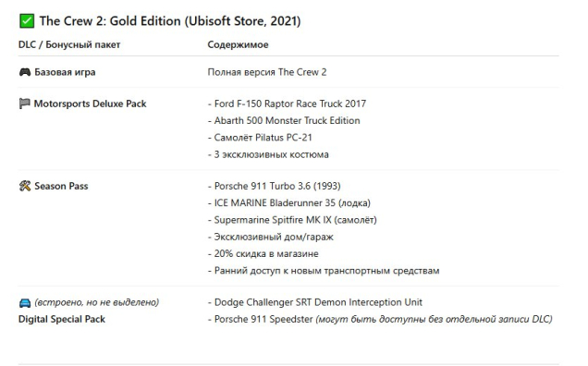Click the hammer and wrench icon by Season Pass

point(25,186)
